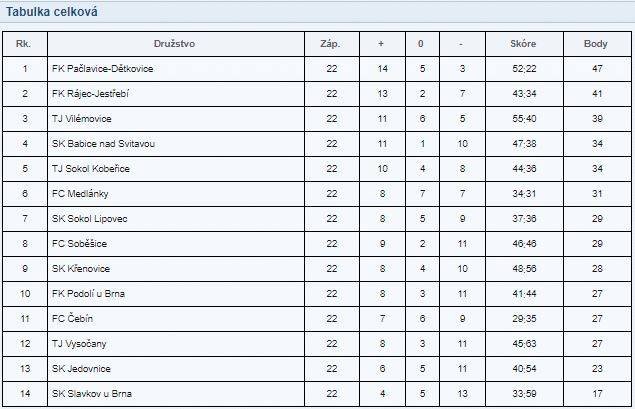Select FC Soběšice in the table
The image size is (635, 409).
click(x=79, y=244)
